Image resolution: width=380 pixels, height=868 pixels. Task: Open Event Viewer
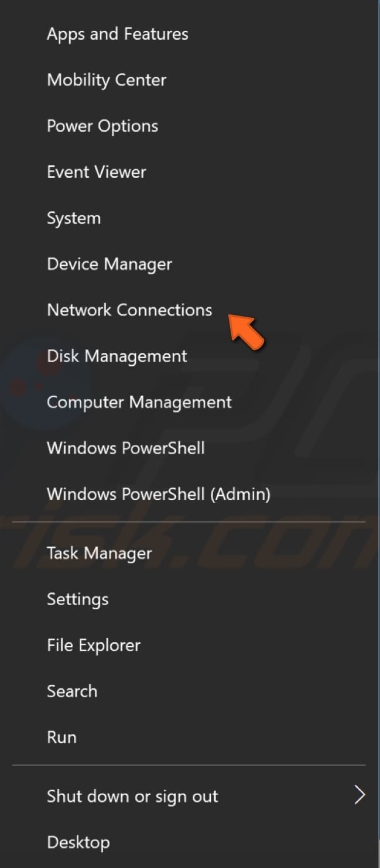tap(95, 172)
